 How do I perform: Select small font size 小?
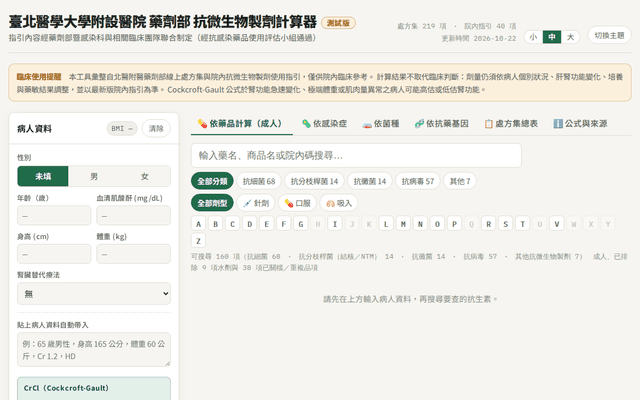533,37
